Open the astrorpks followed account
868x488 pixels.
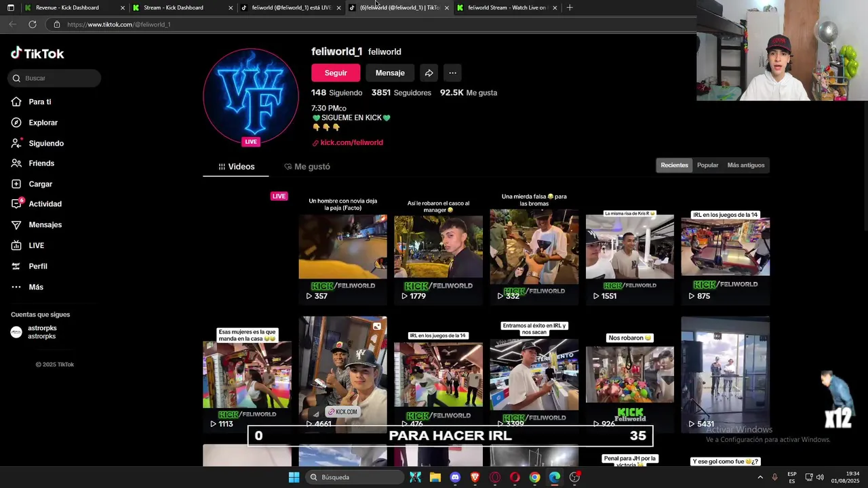(x=34, y=332)
